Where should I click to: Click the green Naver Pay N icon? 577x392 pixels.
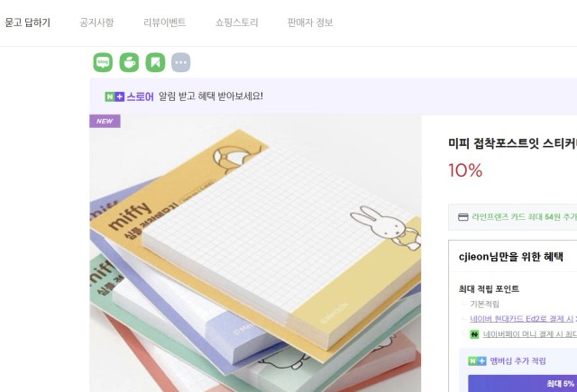tap(474, 334)
